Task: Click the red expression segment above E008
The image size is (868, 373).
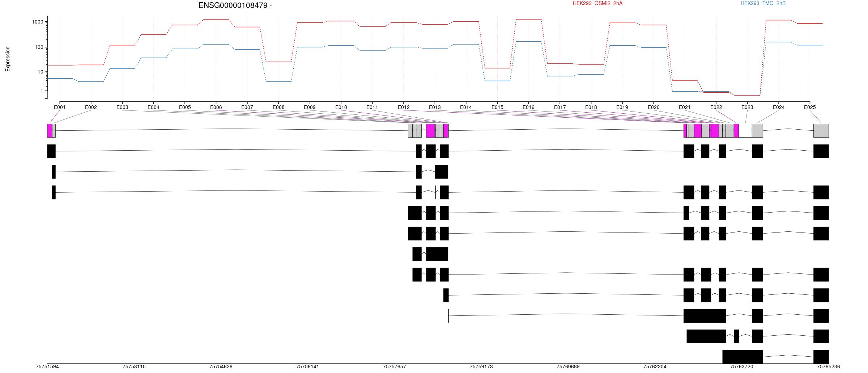Action: (278, 62)
